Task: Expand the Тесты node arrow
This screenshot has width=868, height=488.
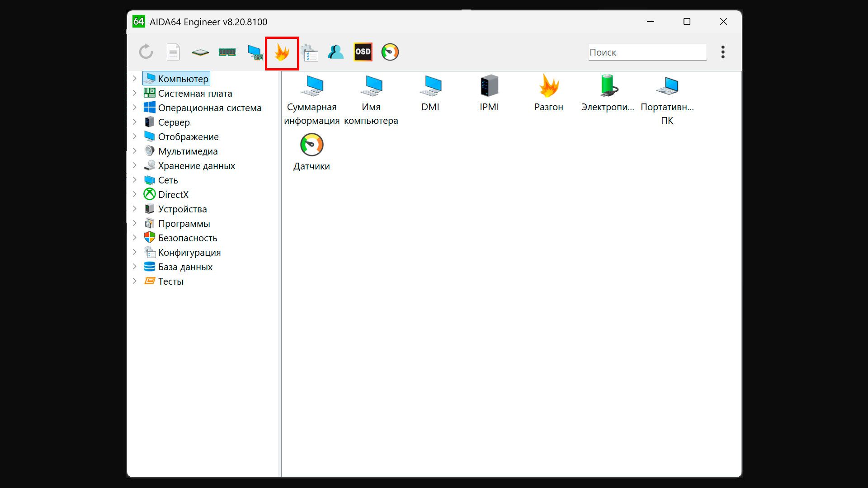Action: pyautogui.click(x=135, y=281)
